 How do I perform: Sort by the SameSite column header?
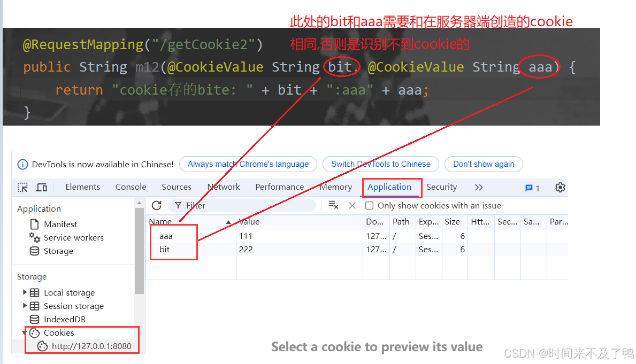click(533, 222)
